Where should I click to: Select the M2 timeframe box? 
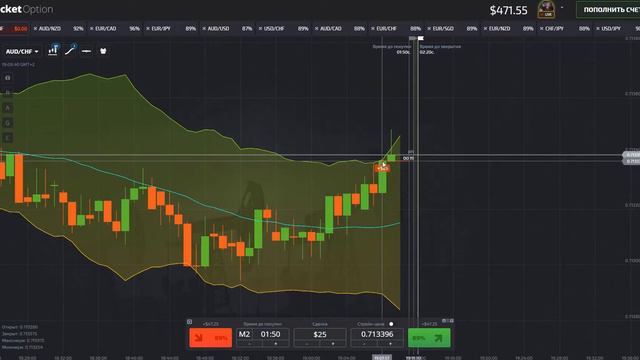coord(244,334)
